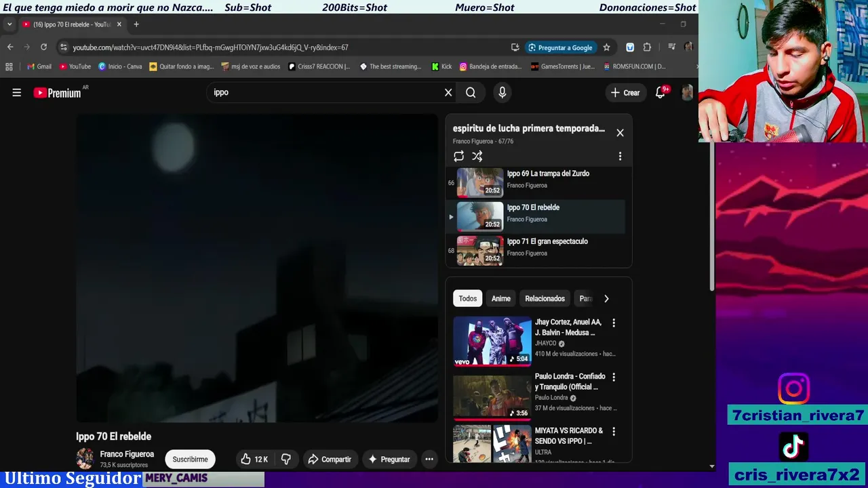
Task: Open the Quitar fondo a imagen bookmark
Action: click(182, 66)
